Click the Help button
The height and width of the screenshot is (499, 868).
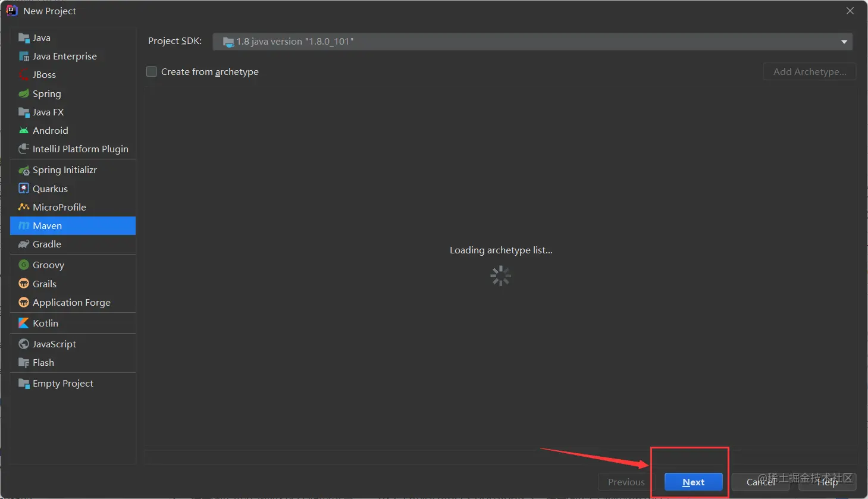click(828, 482)
